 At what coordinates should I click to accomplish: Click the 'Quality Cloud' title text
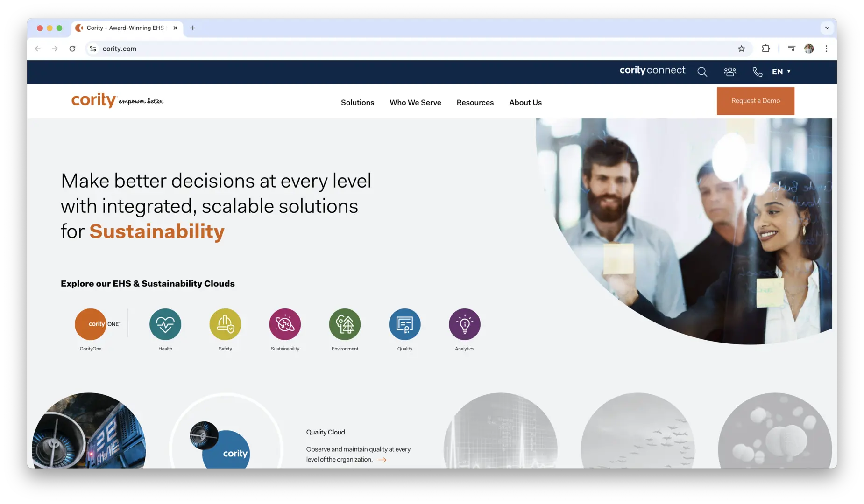(326, 432)
